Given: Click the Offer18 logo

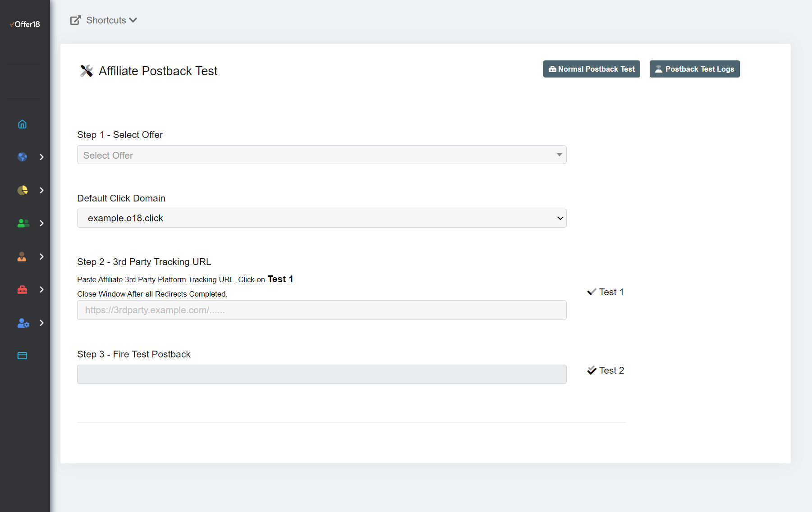Looking at the screenshot, I should [25, 24].
